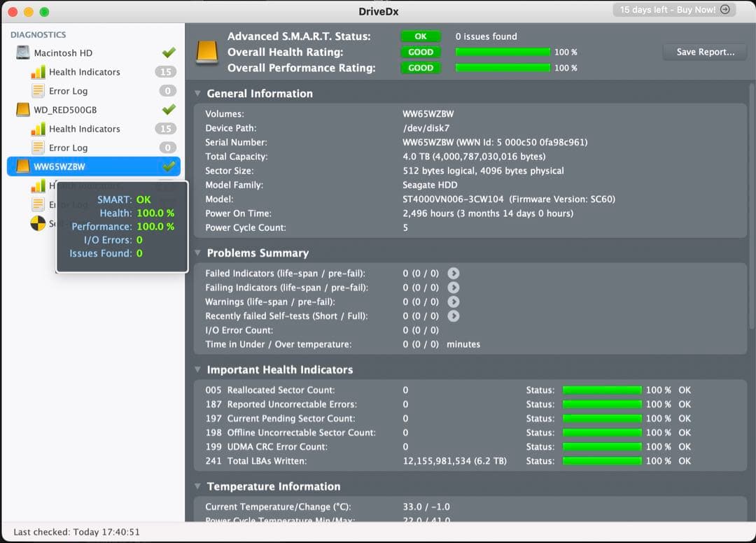
Task: Click the large drive icon in header
Action: click(x=207, y=52)
